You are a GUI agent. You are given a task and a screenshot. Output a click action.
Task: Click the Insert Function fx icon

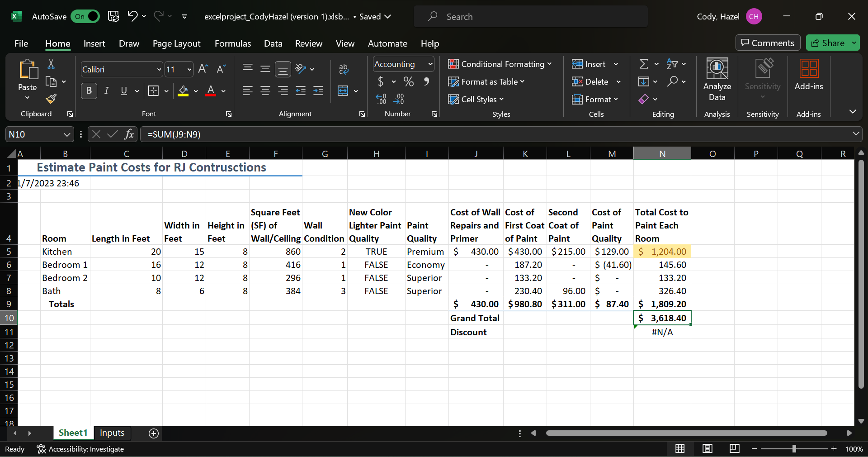click(x=129, y=134)
